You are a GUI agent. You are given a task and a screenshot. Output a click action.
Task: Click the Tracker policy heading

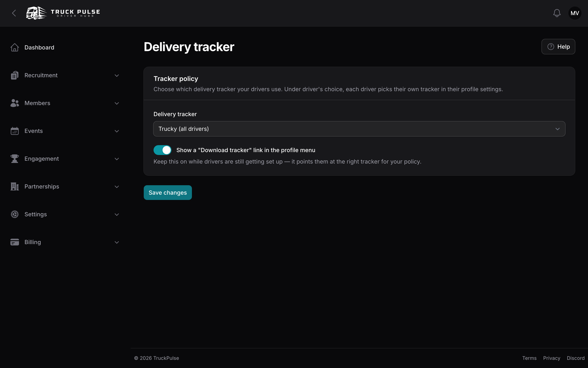point(176,79)
